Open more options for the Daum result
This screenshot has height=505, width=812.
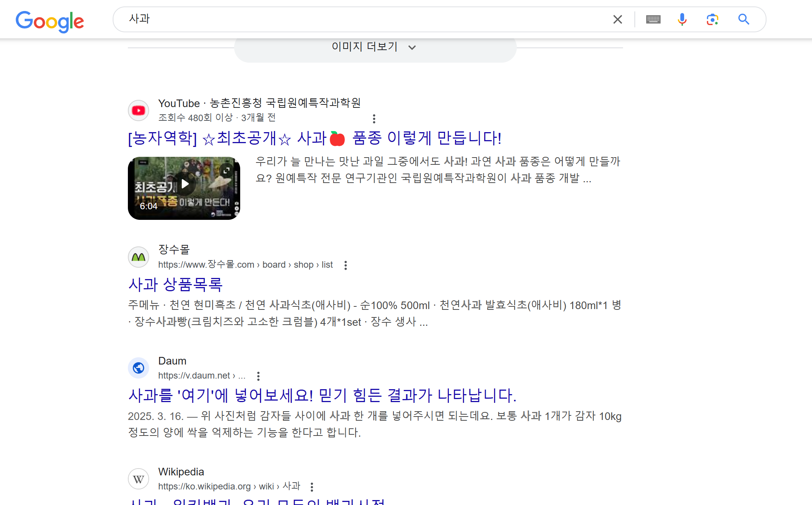pyautogui.click(x=258, y=376)
